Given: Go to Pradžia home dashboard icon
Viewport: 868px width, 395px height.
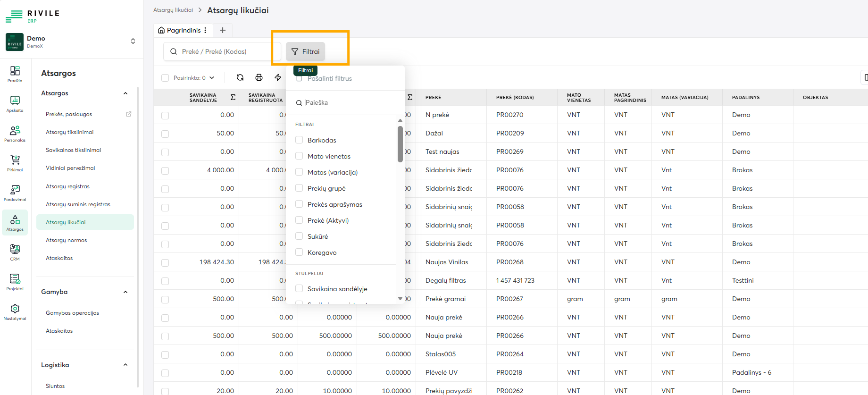Looking at the screenshot, I should coord(15,74).
